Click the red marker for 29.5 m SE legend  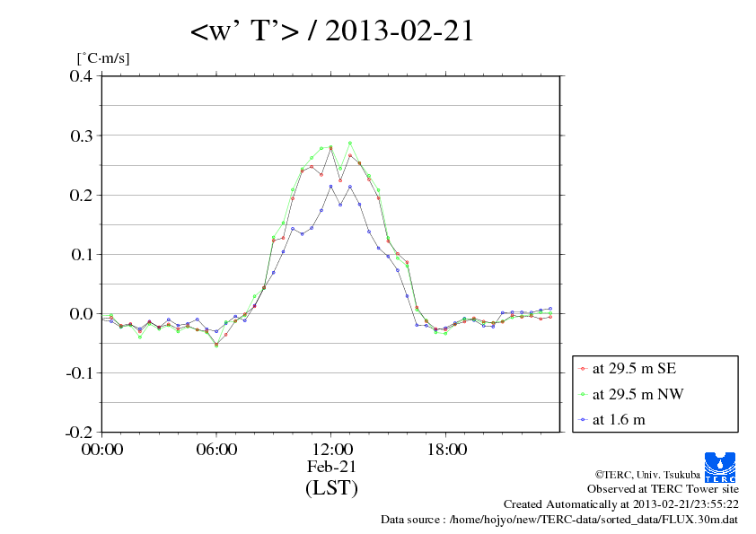(583, 369)
